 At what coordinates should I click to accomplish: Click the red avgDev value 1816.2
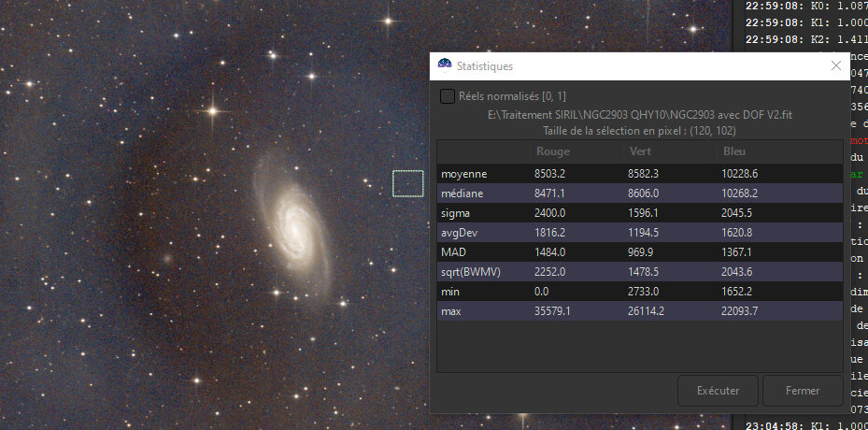(x=549, y=234)
